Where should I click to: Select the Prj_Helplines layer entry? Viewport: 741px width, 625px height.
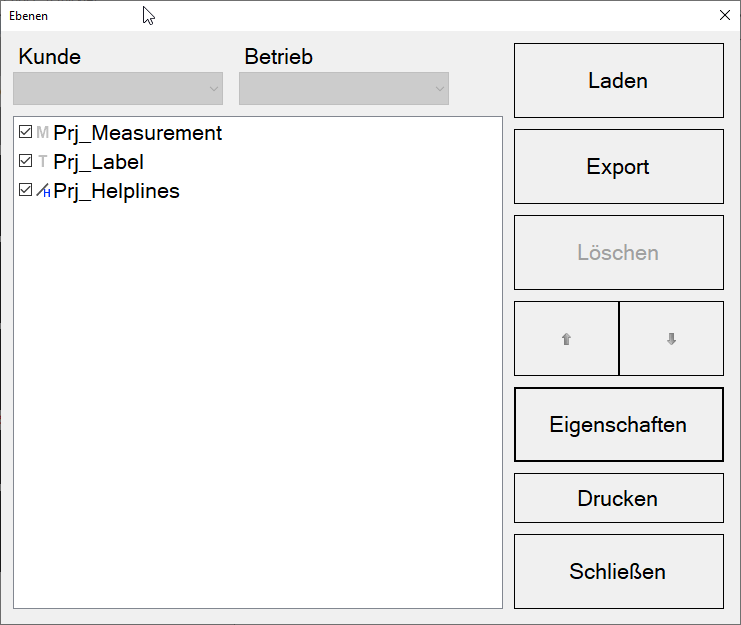coord(117,191)
